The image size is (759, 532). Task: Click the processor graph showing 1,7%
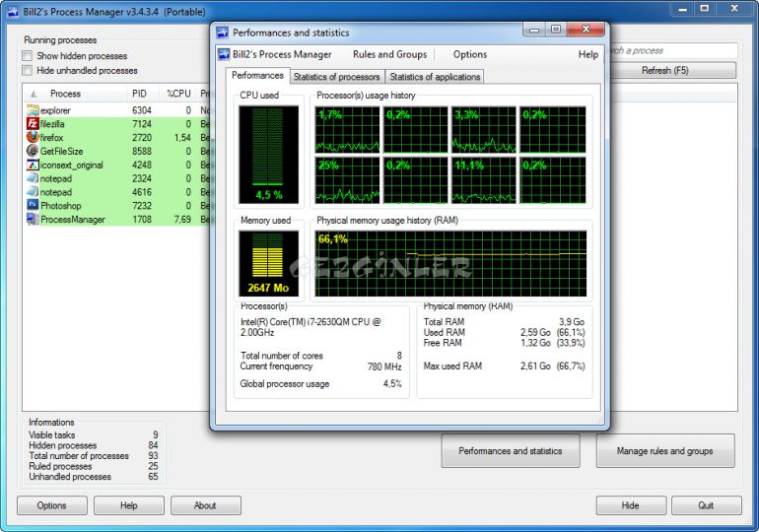(x=348, y=130)
